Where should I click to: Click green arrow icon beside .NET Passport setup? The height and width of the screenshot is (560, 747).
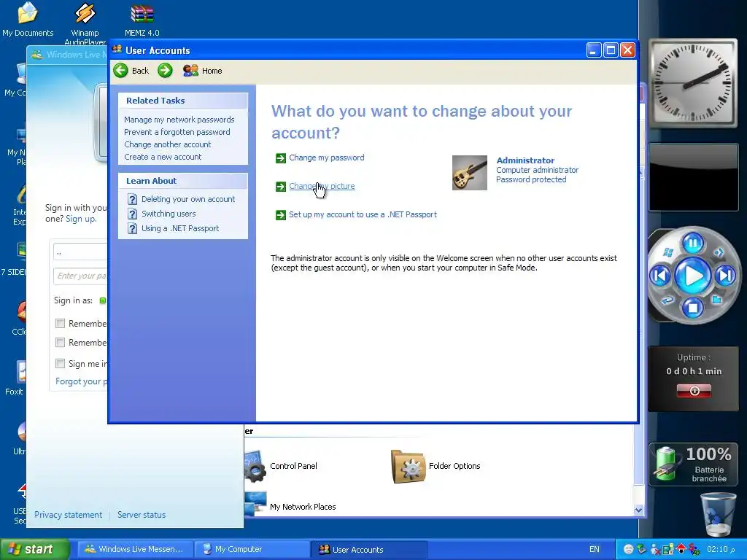281,215
